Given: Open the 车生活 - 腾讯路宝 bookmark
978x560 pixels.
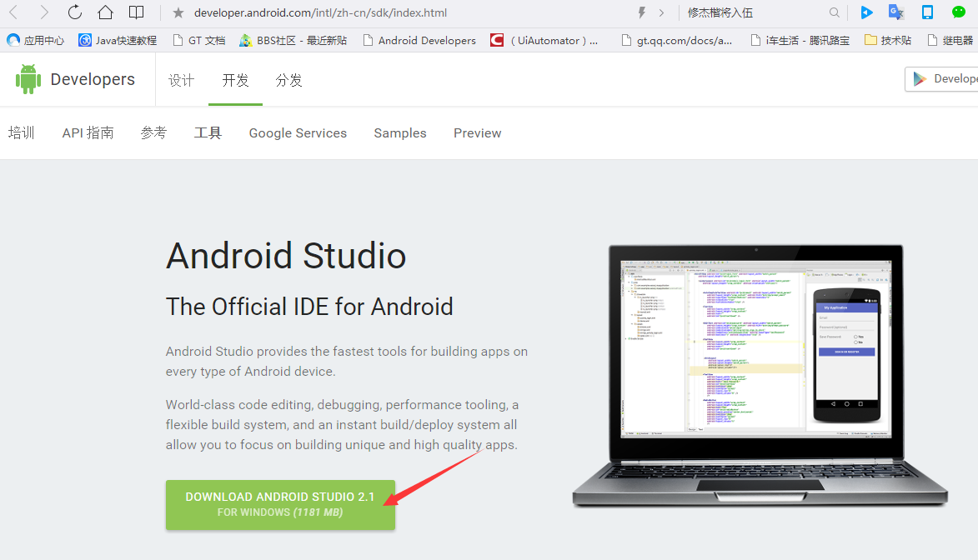Looking at the screenshot, I should click(800, 41).
